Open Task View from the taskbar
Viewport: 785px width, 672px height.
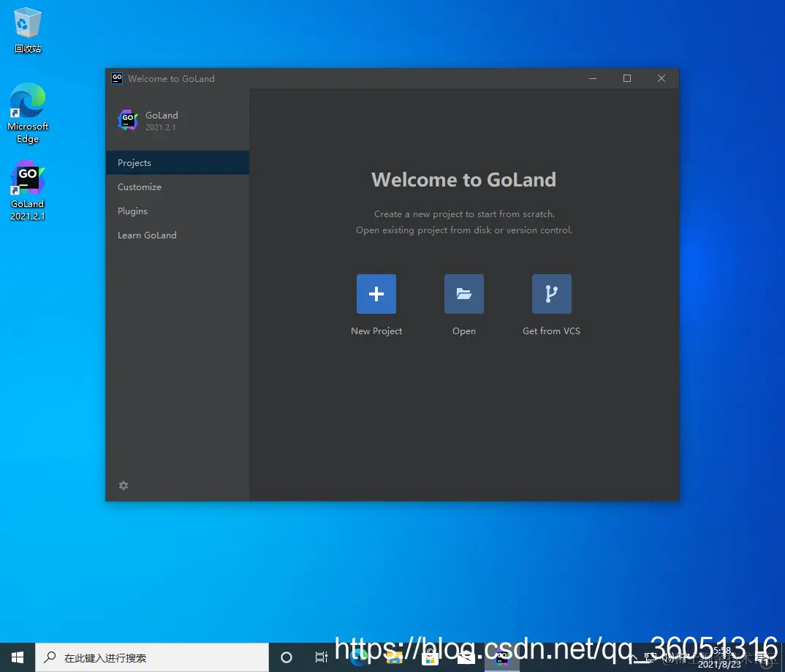(321, 657)
